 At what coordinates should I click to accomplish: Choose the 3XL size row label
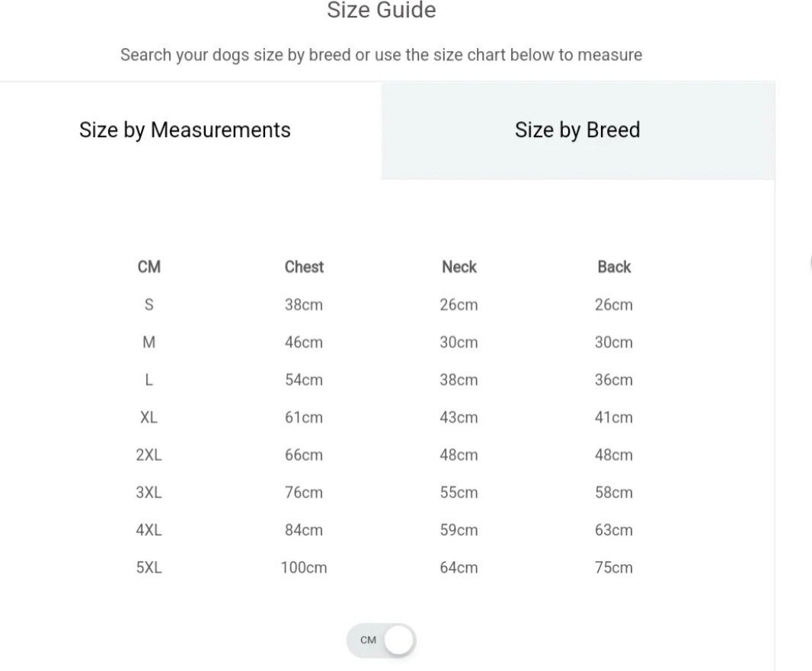(149, 492)
